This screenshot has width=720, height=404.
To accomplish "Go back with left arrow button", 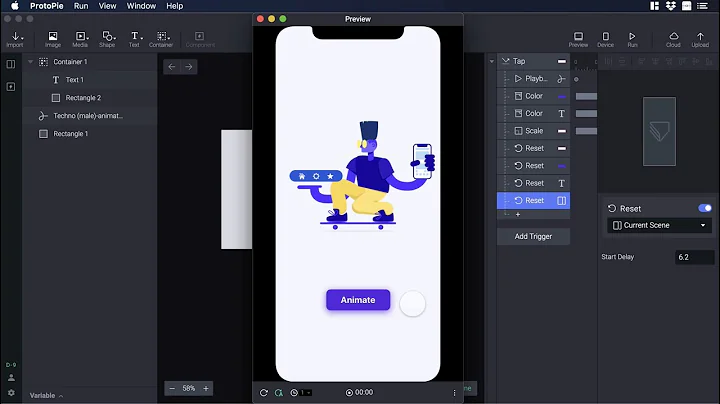I will pos(172,67).
